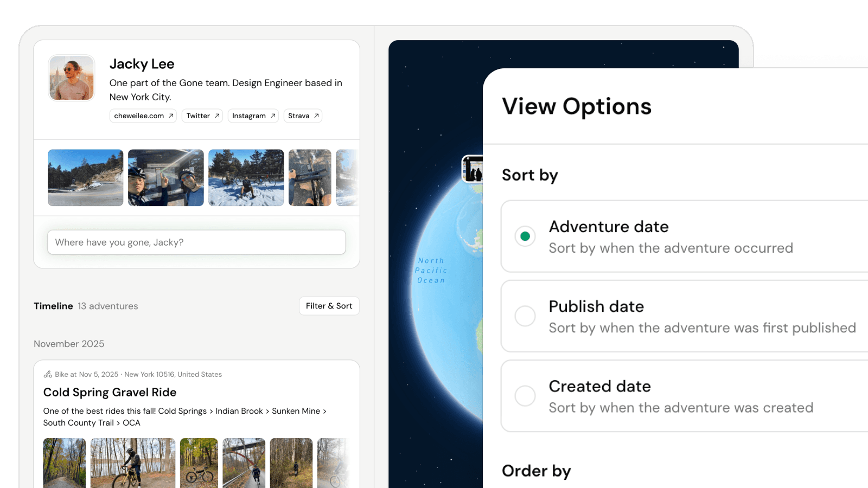The width and height of the screenshot is (868, 488).
Task: Click the bike icon on Cold Spring ride
Action: coord(48,374)
